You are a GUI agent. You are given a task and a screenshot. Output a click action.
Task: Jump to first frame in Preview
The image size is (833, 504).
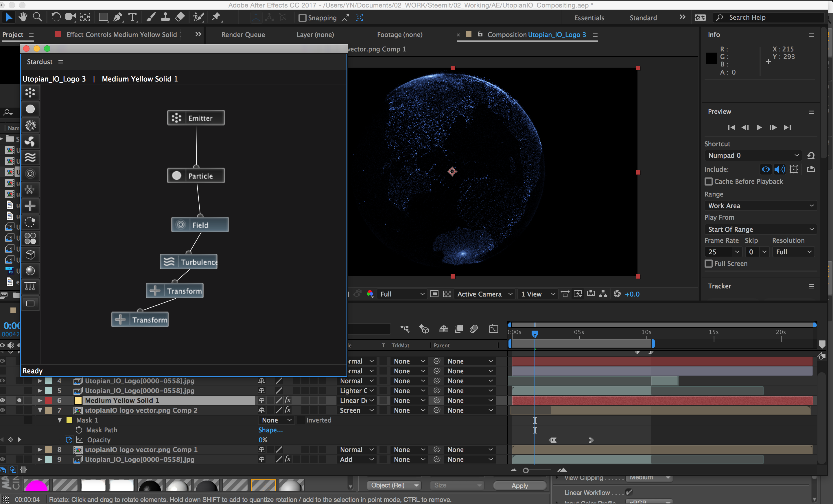[731, 127]
